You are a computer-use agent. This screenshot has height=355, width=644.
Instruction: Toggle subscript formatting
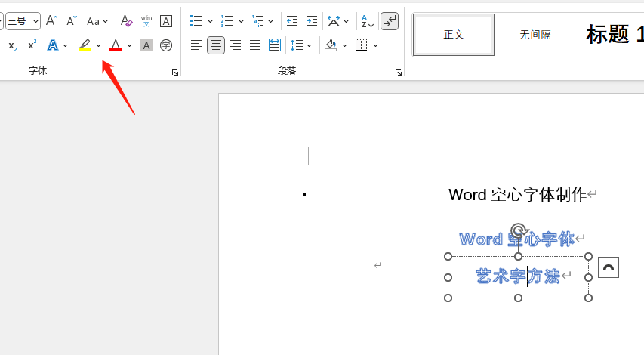(13, 45)
